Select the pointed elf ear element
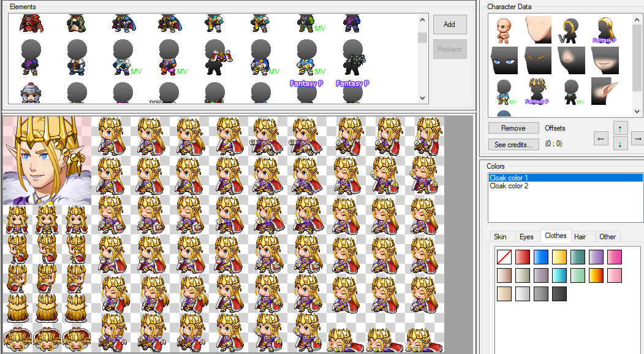Viewport: 644px width, 354px height. [605, 91]
